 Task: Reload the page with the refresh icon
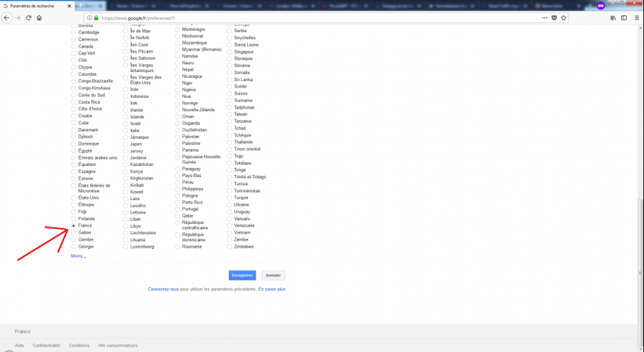click(x=28, y=17)
